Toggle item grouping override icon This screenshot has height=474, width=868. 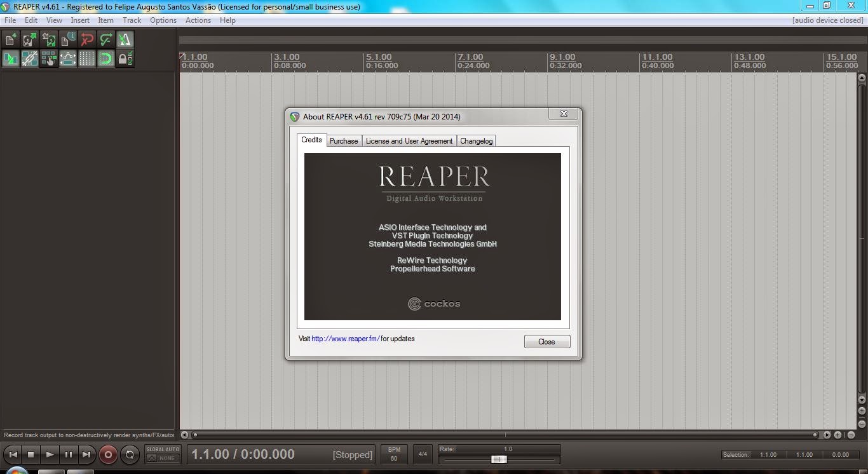(x=29, y=58)
